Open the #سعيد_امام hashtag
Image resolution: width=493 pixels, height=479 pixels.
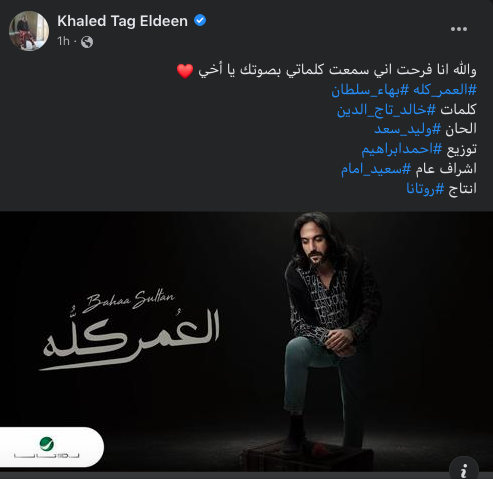(x=376, y=169)
